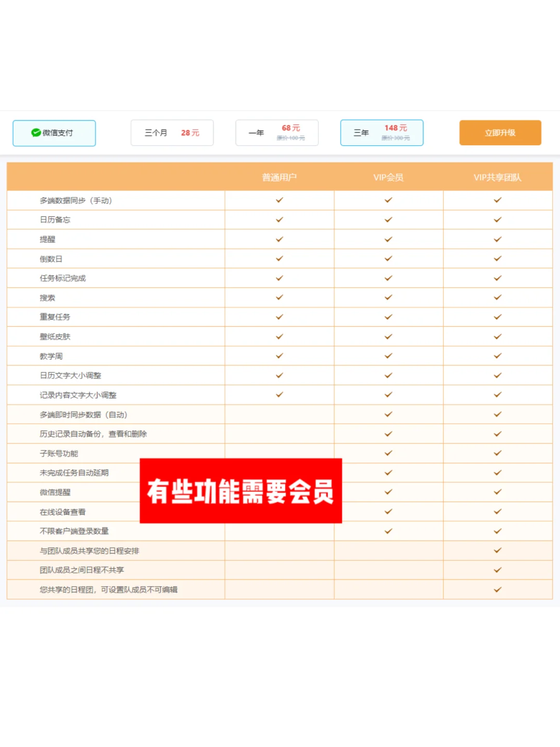Click the 微信支付 payment method button

pyautogui.click(x=54, y=133)
